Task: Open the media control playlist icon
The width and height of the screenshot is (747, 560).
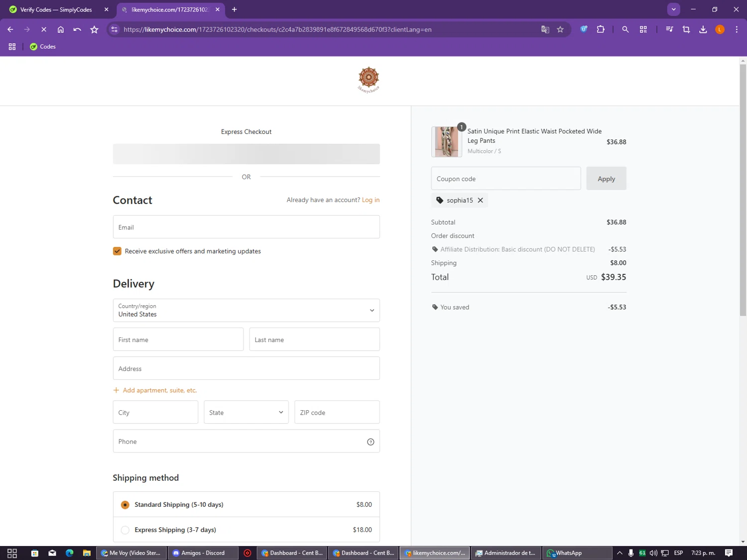Action: [x=669, y=29]
